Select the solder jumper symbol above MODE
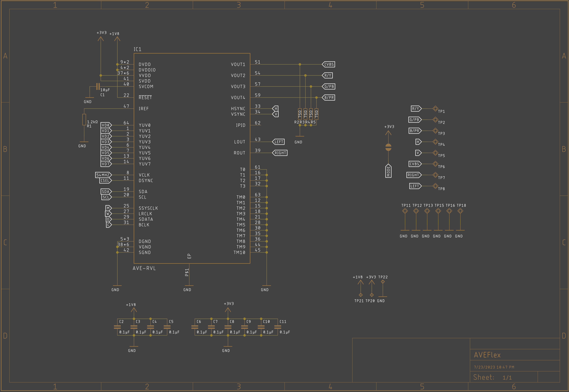The width and height of the screenshot is (569, 392). 388,147
